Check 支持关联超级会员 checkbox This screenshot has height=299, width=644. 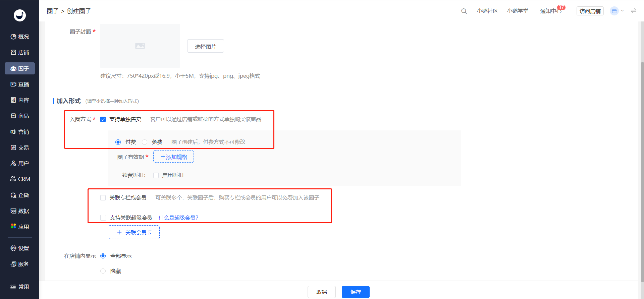[103, 218]
